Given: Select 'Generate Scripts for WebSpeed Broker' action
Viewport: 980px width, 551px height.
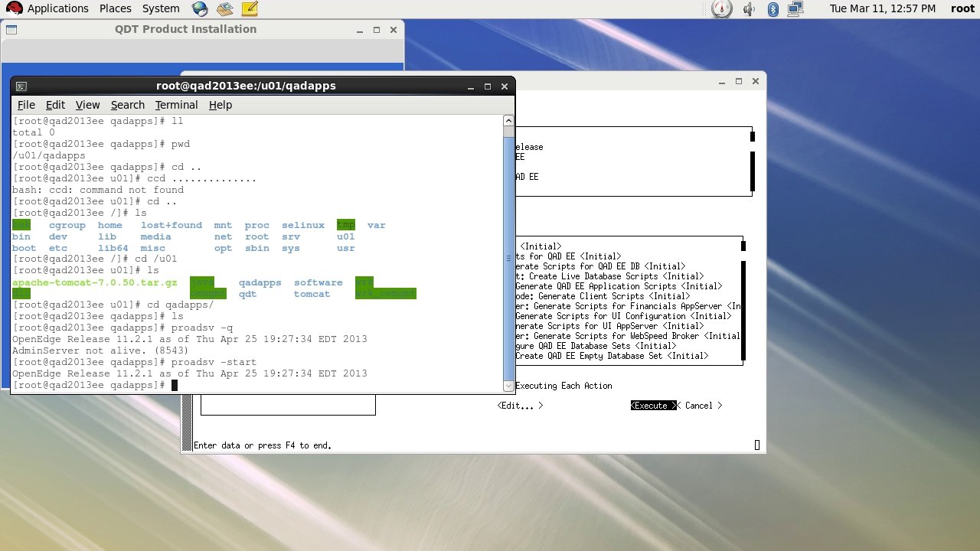Looking at the screenshot, I should (x=628, y=336).
